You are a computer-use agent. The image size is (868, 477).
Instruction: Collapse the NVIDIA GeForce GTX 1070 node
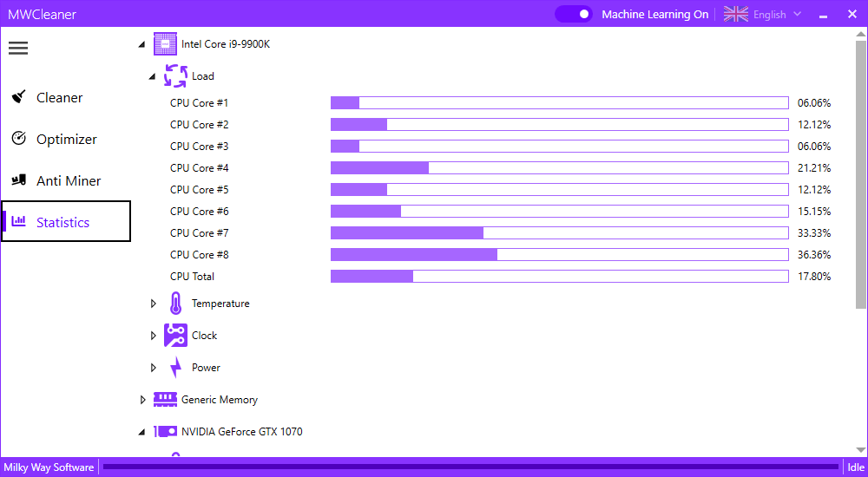(141, 432)
